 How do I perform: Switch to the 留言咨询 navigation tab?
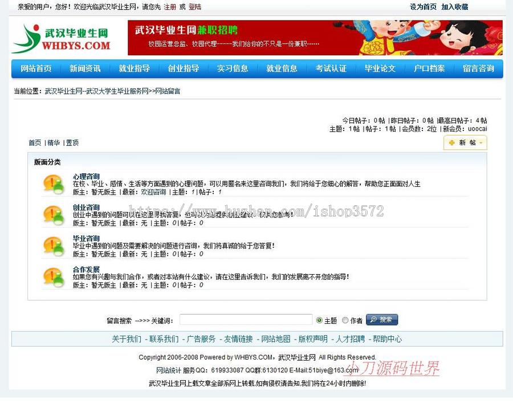(478, 68)
